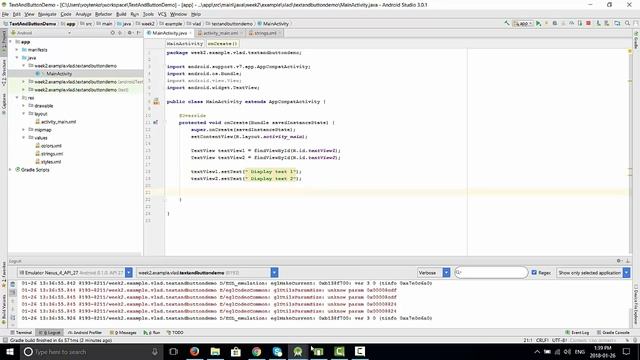Open the VCS menu
The height and width of the screenshot is (360, 640).
[x=162, y=14]
